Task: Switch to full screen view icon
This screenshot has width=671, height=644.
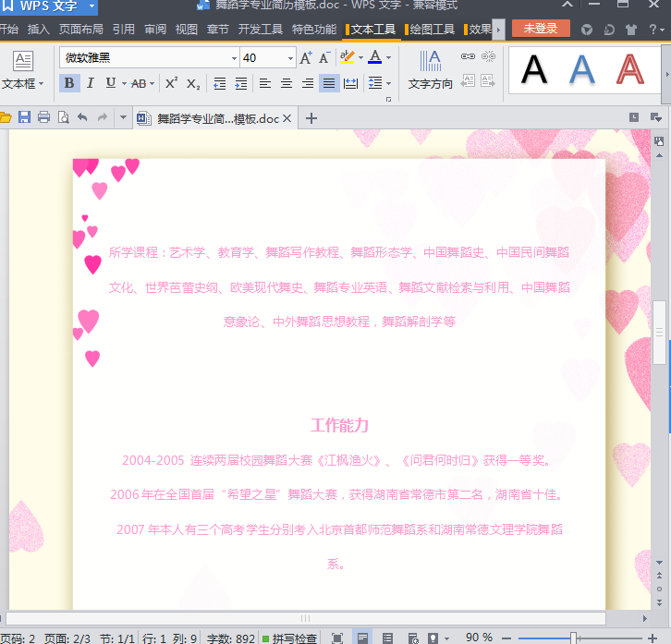Action: coord(337,638)
